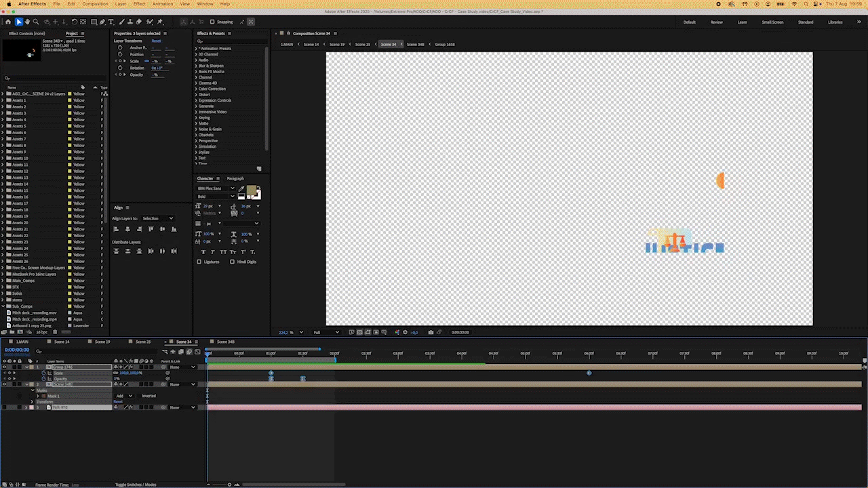This screenshot has height=488, width=868.
Task: Select the Clone Stamp tool
Action: click(130, 22)
